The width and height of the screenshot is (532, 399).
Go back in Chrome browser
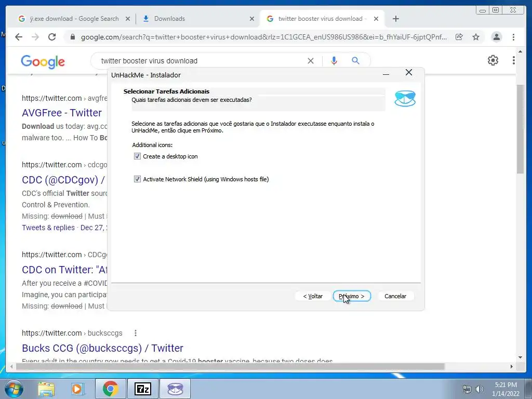[x=19, y=37]
